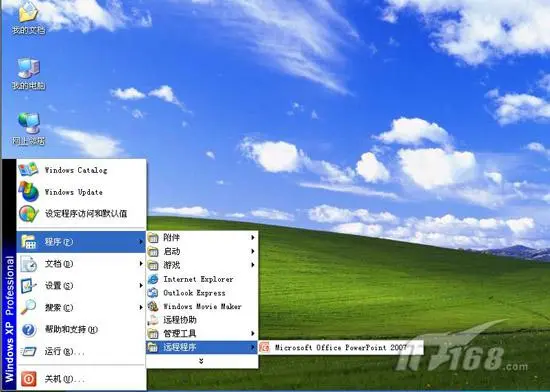Choose the Windows Movie Maker label
The width and height of the screenshot is (550, 392).
(x=202, y=307)
